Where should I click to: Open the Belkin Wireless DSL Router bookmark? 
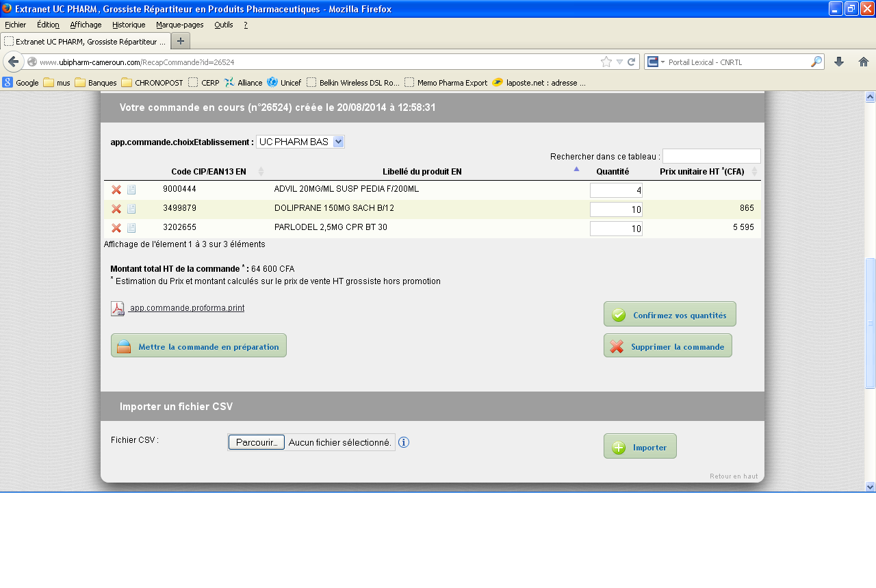[353, 83]
